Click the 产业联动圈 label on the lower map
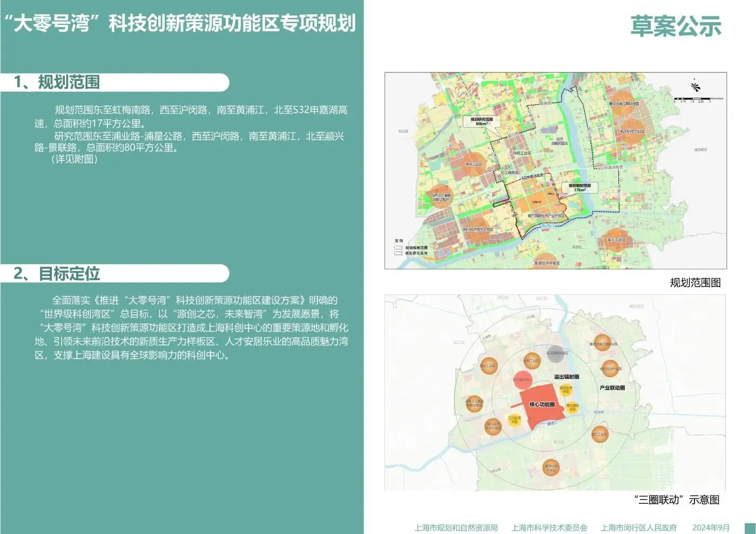The image size is (756, 534). point(612,388)
